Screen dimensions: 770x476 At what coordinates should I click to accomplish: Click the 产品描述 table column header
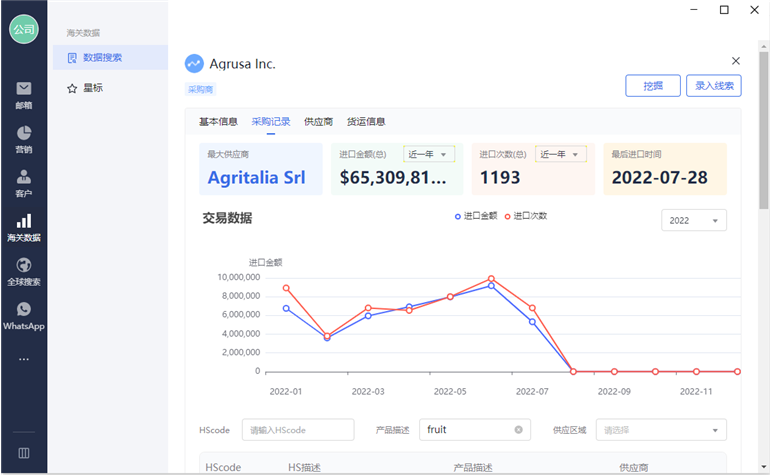472,468
